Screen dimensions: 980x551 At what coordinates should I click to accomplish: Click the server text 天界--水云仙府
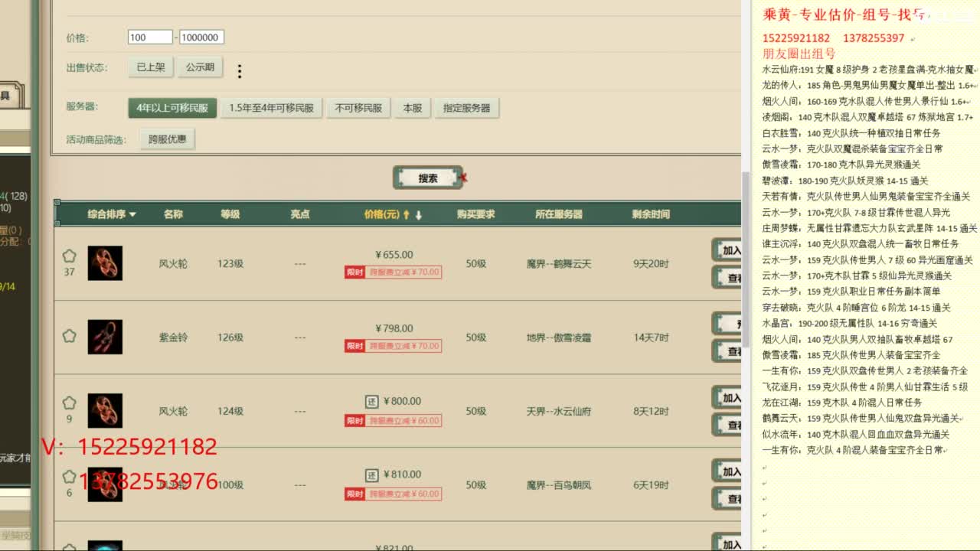pos(559,411)
